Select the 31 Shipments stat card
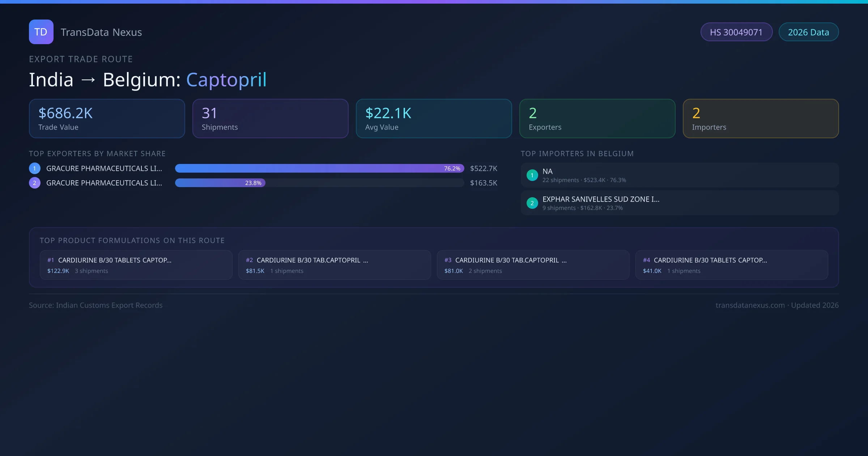The width and height of the screenshot is (868, 456). pyautogui.click(x=270, y=118)
